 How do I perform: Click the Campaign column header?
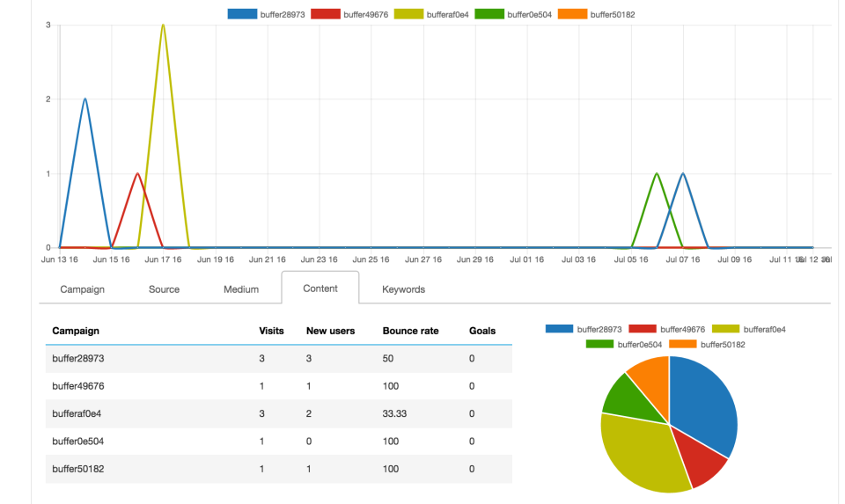pos(76,331)
